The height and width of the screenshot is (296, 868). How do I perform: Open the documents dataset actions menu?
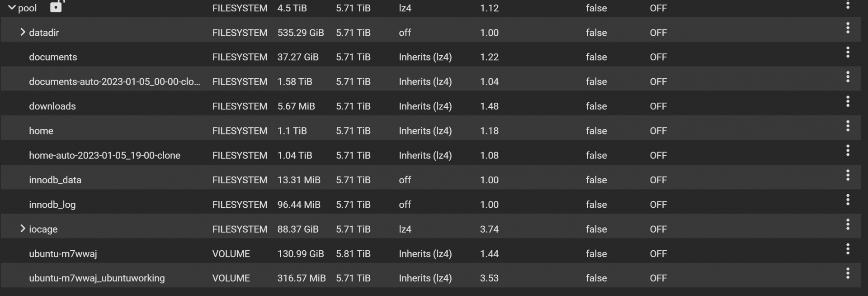pyautogui.click(x=848, y=53)
